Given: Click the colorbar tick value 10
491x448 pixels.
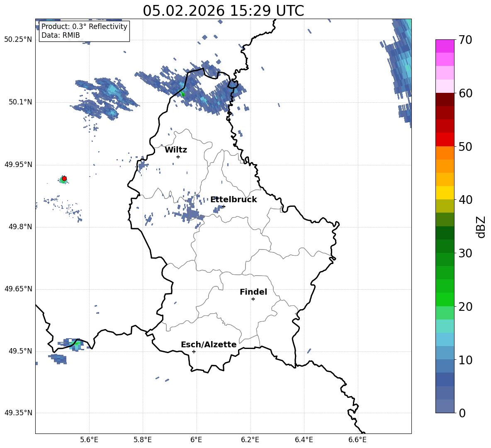Looking at the screenshot, I should 465,360.
